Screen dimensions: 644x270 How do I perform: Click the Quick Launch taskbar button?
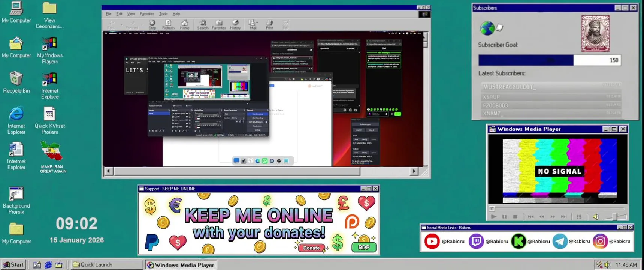click(x=107, y=264)
